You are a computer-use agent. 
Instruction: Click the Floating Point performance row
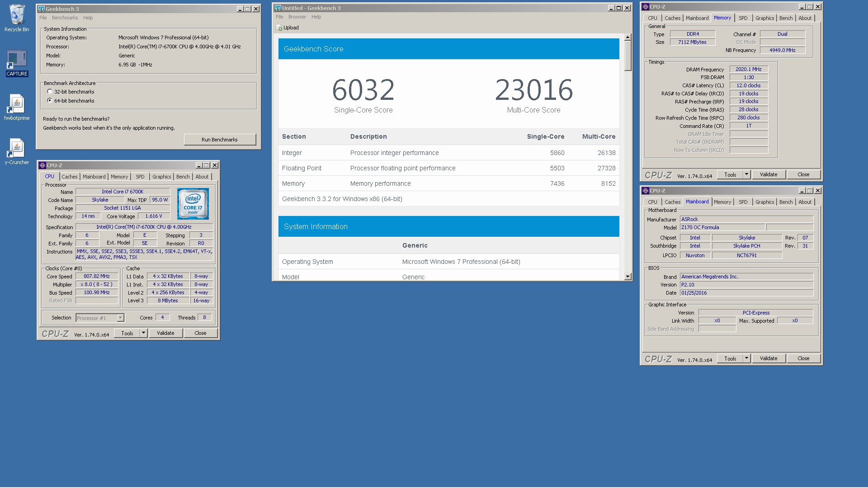448,168
